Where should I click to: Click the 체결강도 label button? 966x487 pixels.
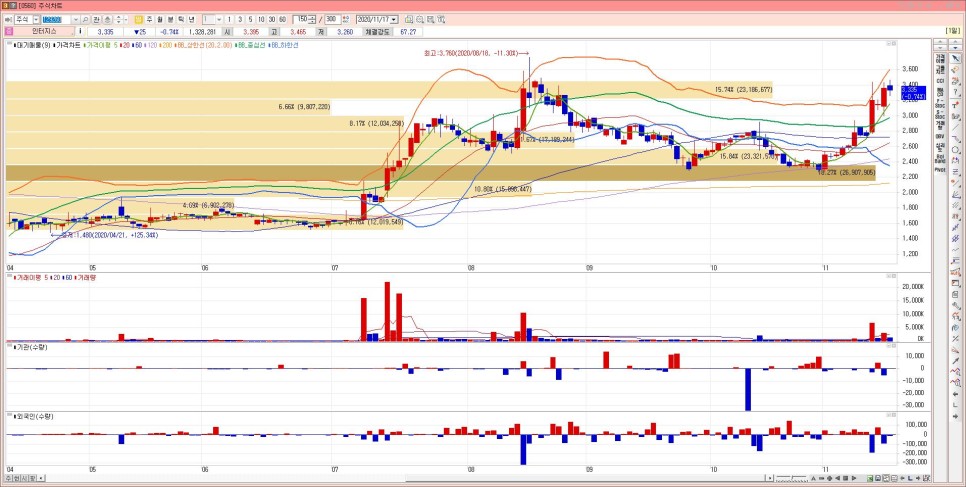(378, 31)
